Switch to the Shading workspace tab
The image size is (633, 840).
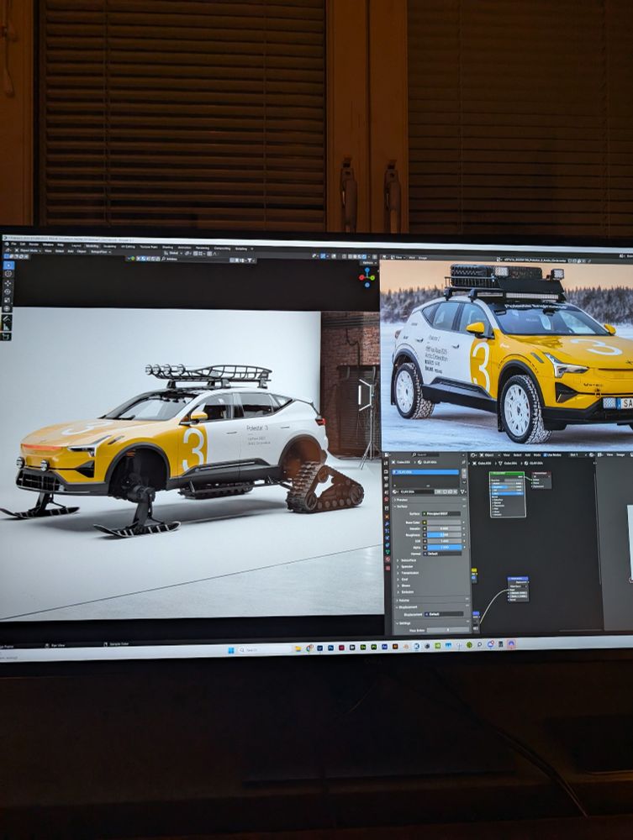point(168,248)
